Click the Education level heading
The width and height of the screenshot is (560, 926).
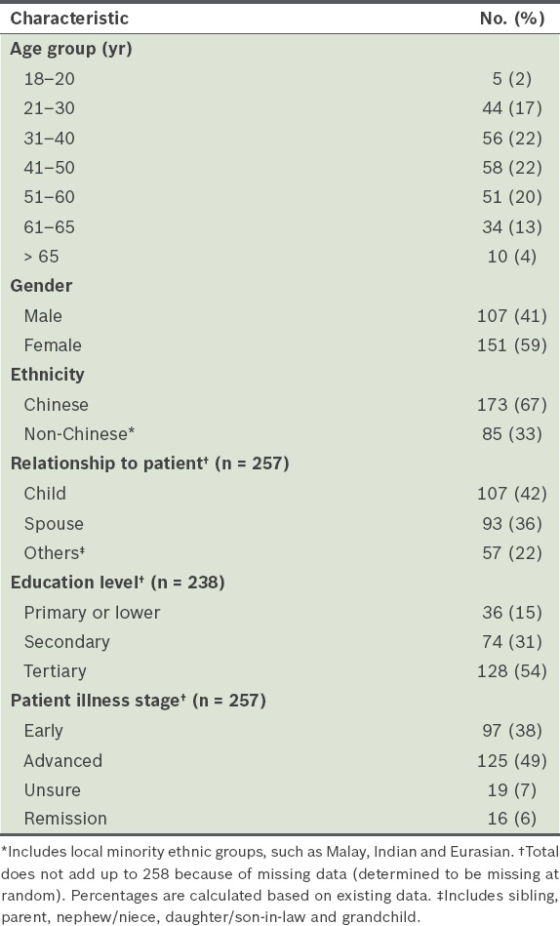(117, 583)
